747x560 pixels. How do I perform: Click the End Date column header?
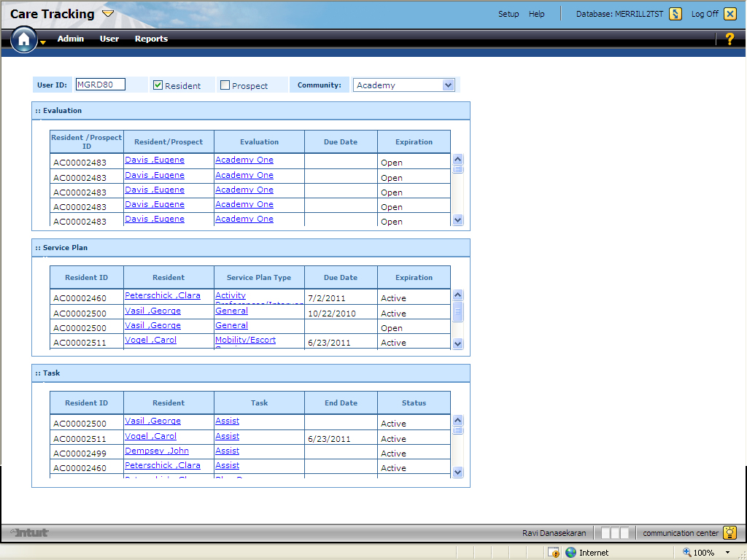(x=341, y=402)
